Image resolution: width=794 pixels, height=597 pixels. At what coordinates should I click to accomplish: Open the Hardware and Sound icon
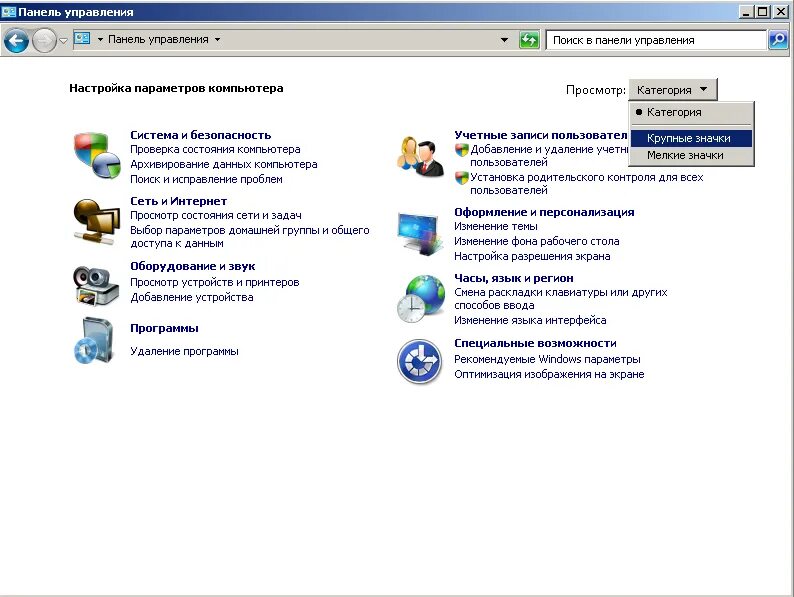click(x=96, y=285)
